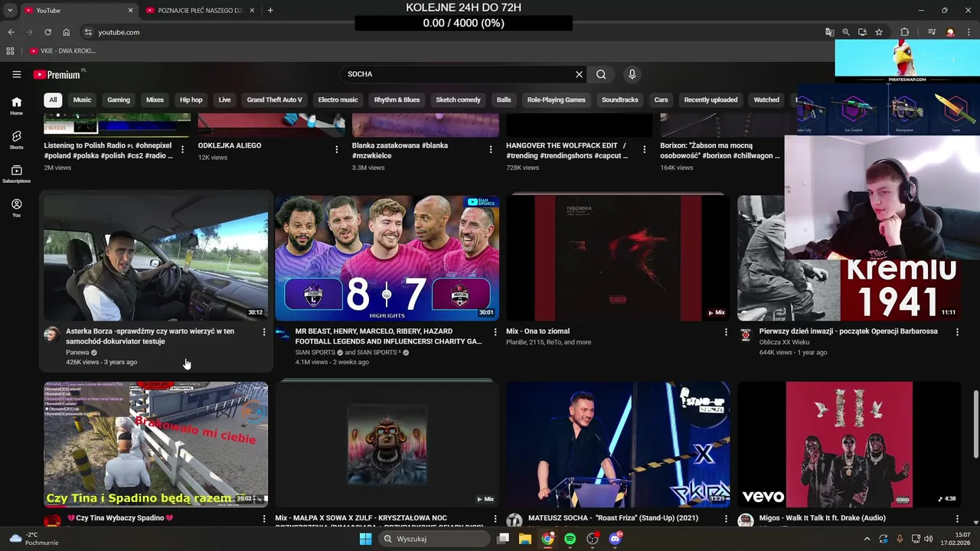Open the Chrome profile avatar
The width and height of the screenshot is (980, 551).
950,32
